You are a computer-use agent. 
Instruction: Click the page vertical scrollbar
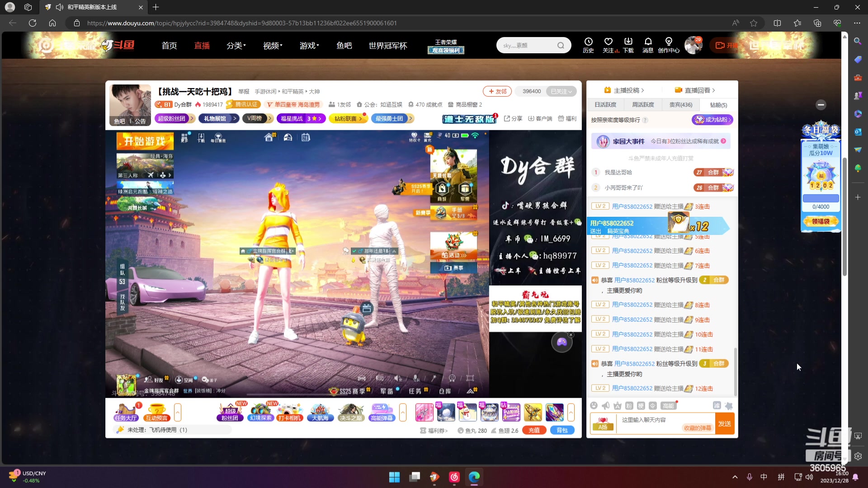tap(844, 217)
